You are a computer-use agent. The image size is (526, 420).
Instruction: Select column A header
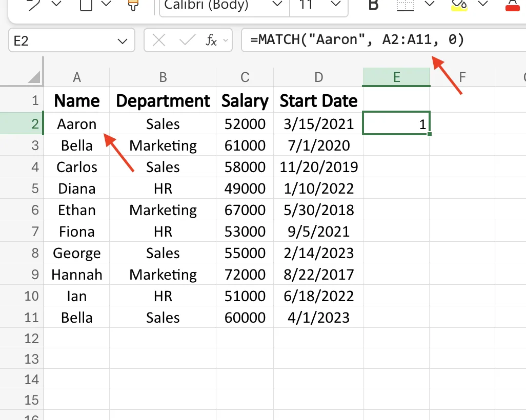[77, 77]
